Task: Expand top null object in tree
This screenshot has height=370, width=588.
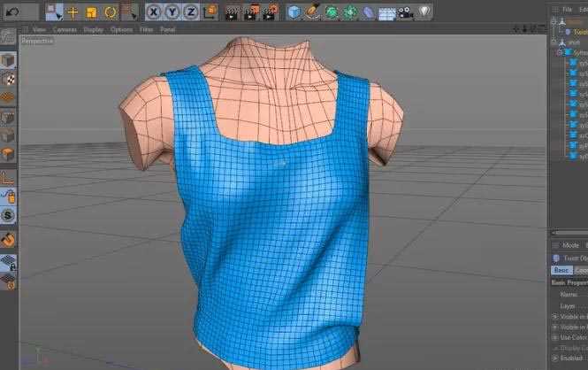Action: coord(554,22)
